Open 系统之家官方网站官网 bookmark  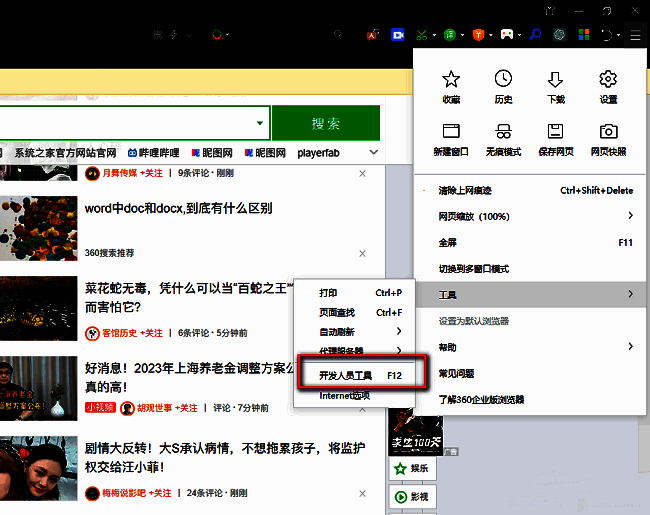click(x=65, y=153)
